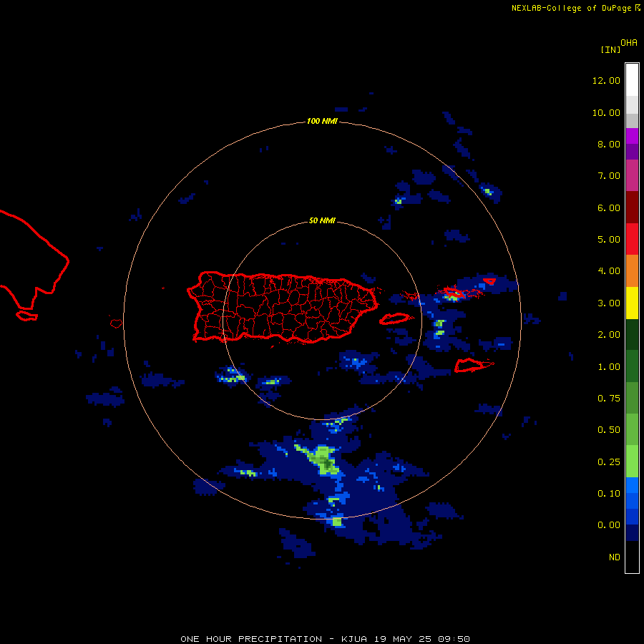Click the 50 NMI range ring label
Viewport: 644px width, 644px height.
tap(322, 221)
